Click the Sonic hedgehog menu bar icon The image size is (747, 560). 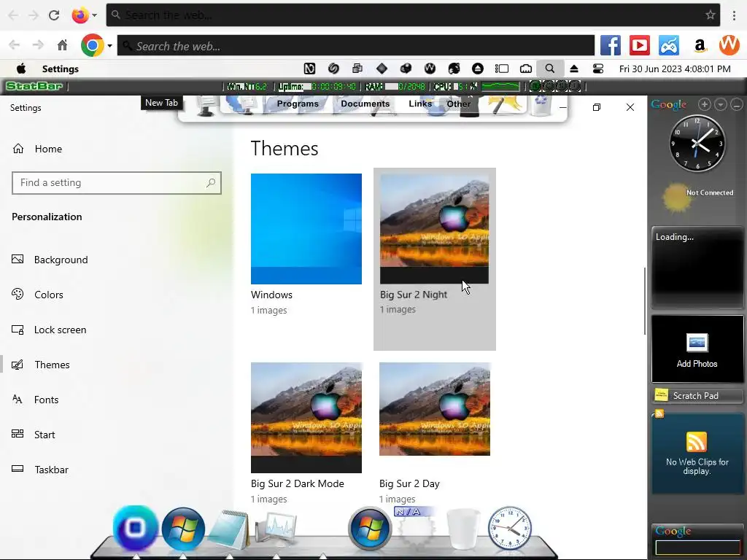point(454,69)
